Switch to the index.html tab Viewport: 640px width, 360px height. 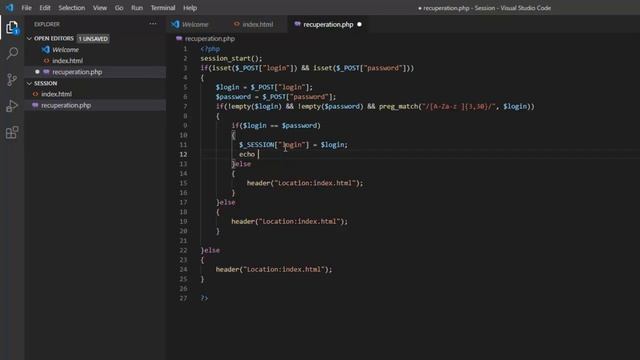[258, 24]
